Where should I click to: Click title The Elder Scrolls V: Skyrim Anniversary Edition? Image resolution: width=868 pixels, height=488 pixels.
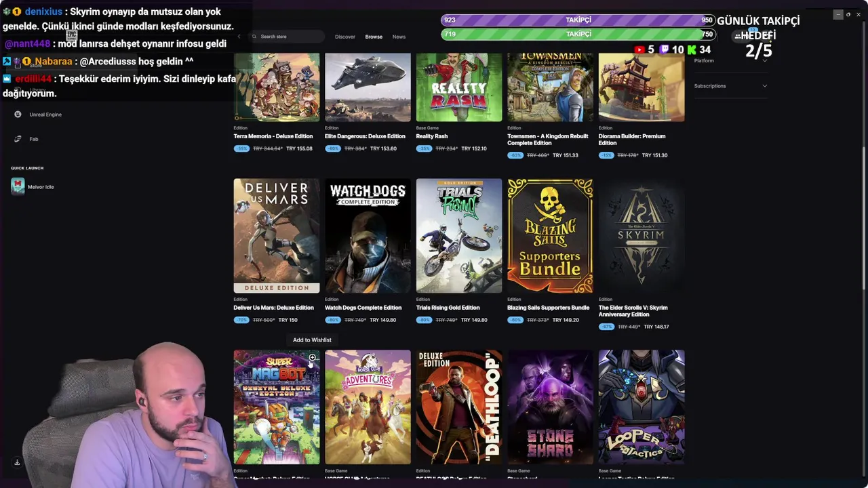[633, 311]
